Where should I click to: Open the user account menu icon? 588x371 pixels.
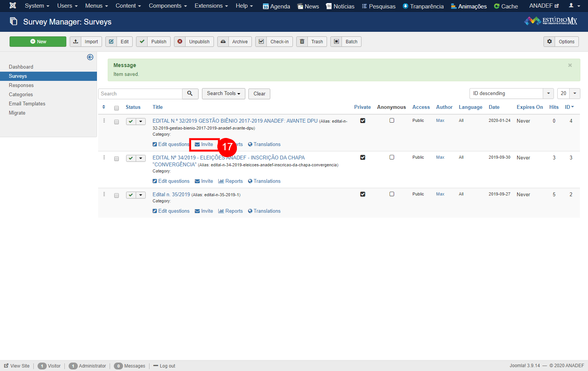coord(574,6)
